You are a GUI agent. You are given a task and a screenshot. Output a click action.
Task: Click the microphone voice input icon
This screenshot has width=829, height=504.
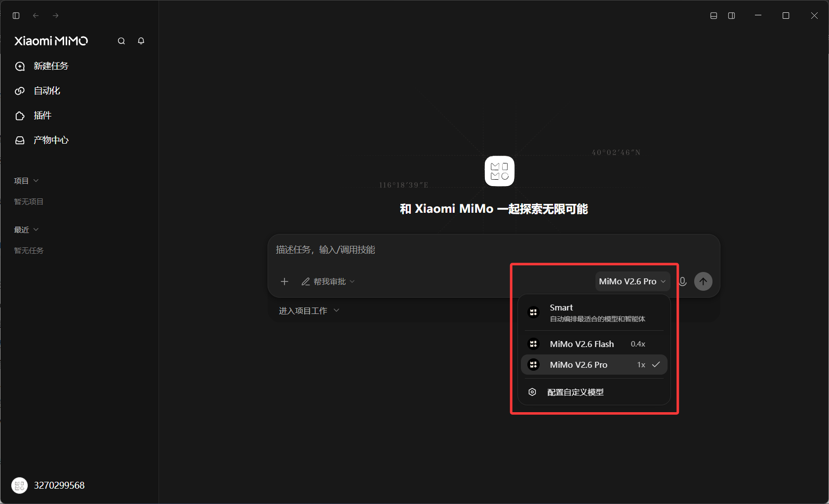coord(683,281)
